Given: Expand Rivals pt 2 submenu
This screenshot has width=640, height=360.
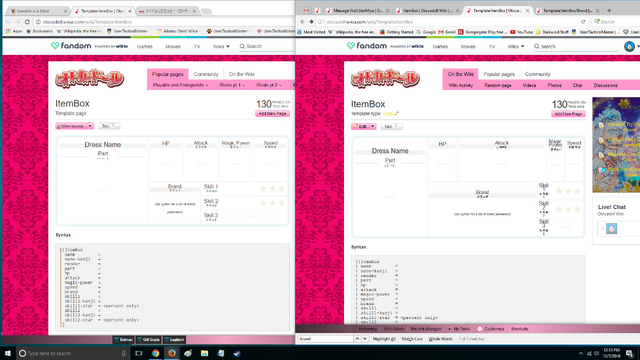Looking at the screenshot, I should pos(269,85).
